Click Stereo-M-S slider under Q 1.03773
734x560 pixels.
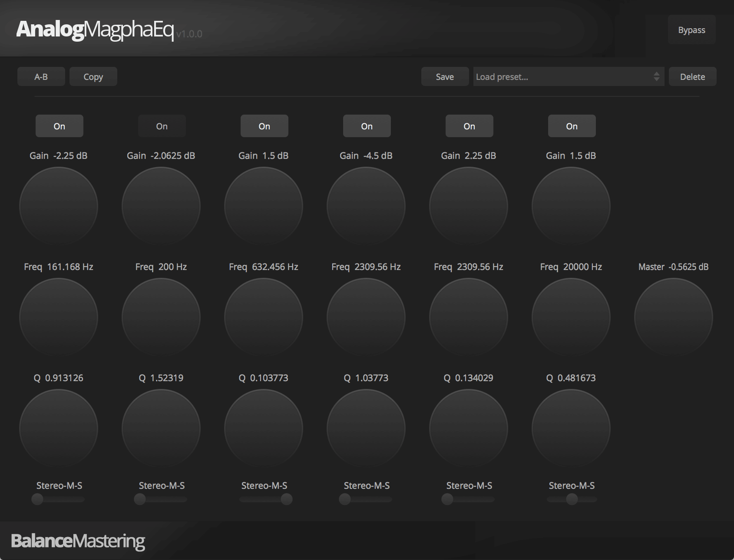366,499
